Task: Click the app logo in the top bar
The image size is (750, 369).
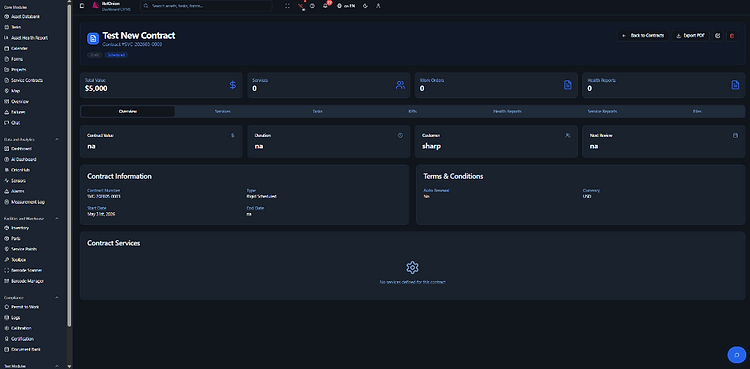Action: click(x=96, y=5)
